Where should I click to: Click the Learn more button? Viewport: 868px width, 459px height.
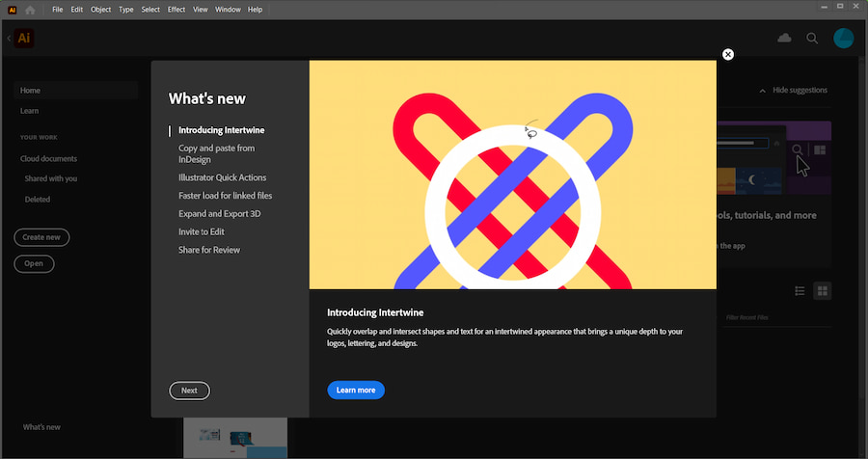click(x=356, y=390)
